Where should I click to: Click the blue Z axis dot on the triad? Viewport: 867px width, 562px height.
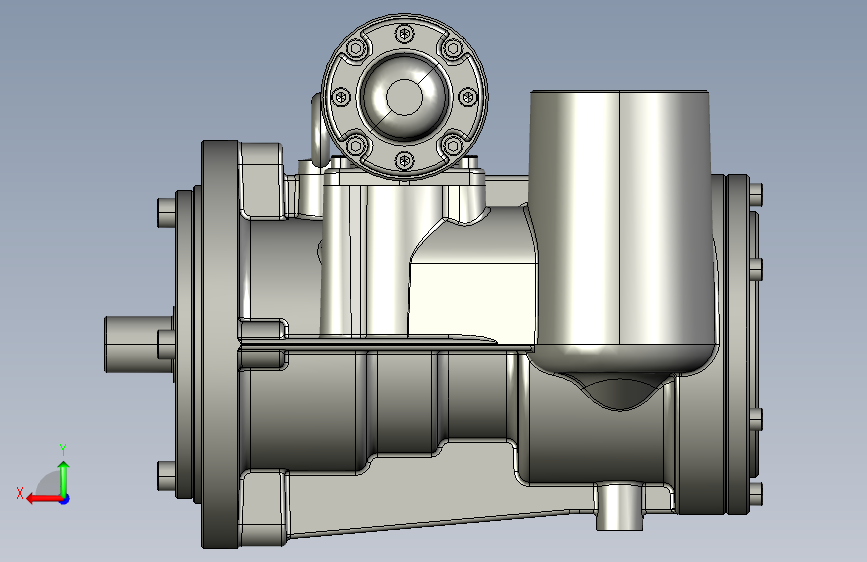point(65,499)
